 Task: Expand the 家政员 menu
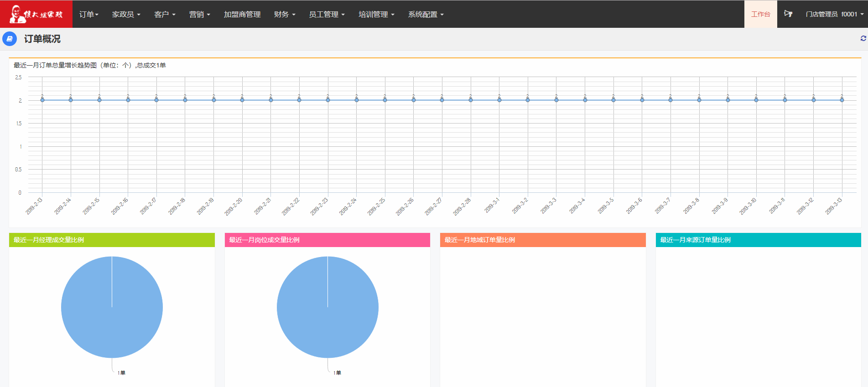pos(126,15)
